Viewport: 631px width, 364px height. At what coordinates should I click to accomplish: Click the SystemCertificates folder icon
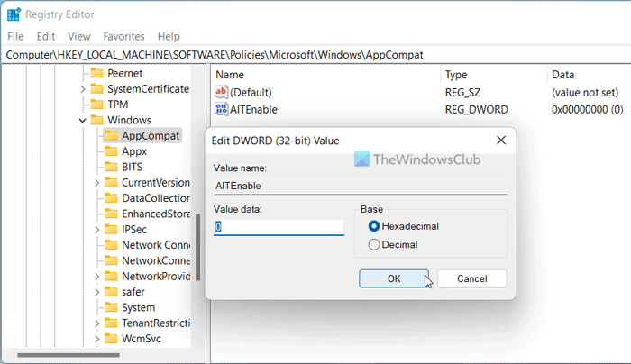pos(97,88)
